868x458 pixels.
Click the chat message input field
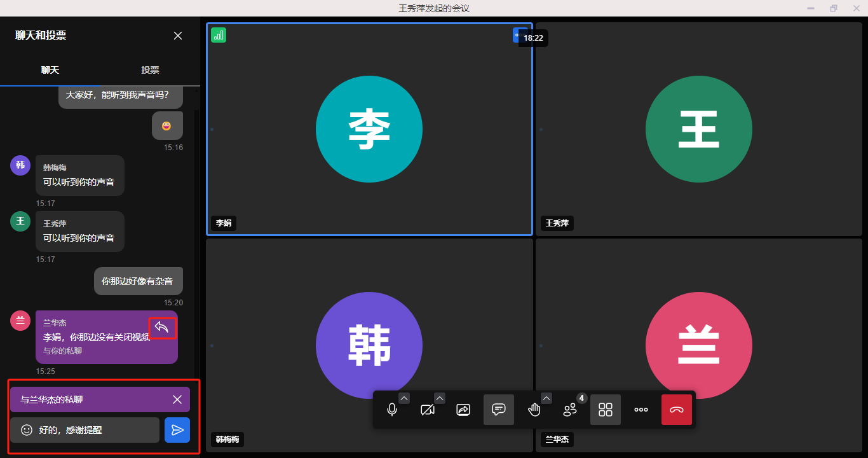click(95, 430)
